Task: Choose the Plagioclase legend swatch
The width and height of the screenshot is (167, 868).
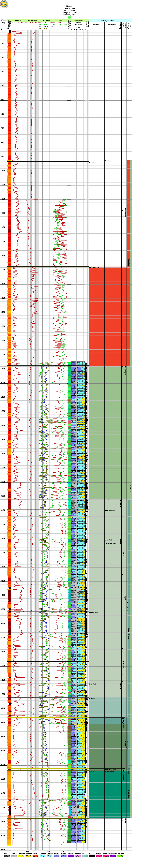Action: 113,856
